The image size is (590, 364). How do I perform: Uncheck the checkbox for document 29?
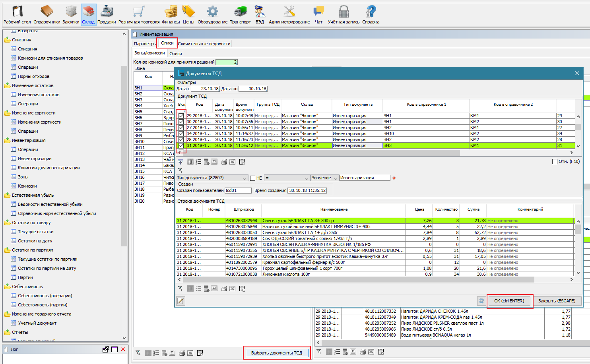[x=181, y=116]
